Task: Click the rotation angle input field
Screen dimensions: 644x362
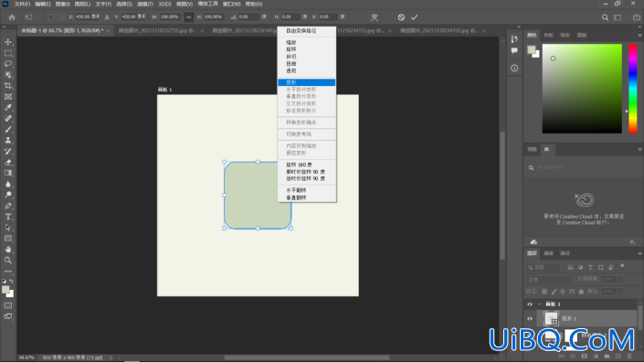Action: tap(248, 16)
